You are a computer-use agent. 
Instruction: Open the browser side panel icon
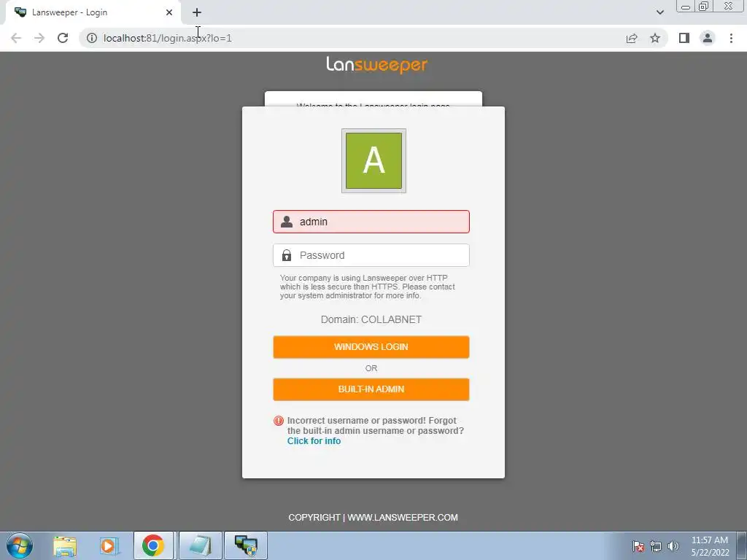(x=684, y=38)
